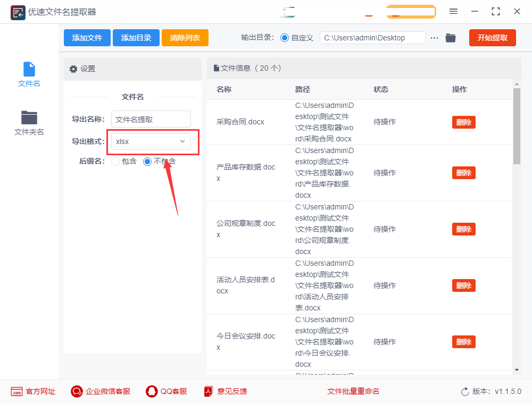Open the 导出格式 xlsx dropdown

click(x=151, y=142)
